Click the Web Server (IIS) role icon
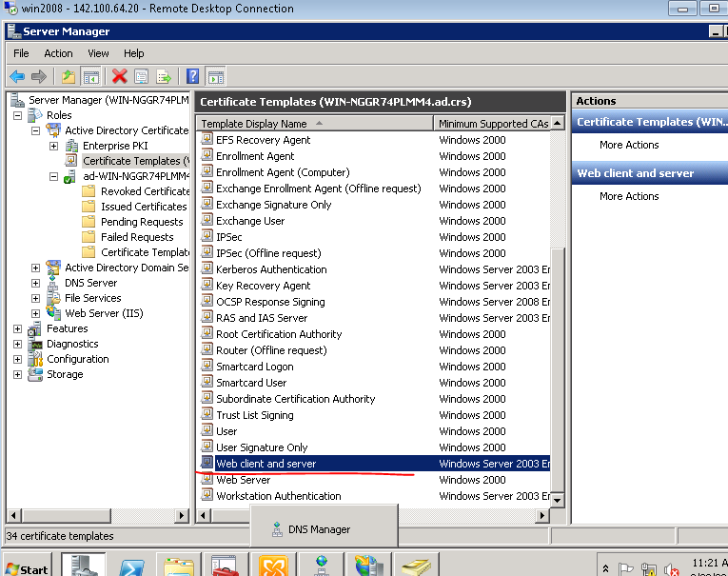728x576 pixels. click(53, 313)
